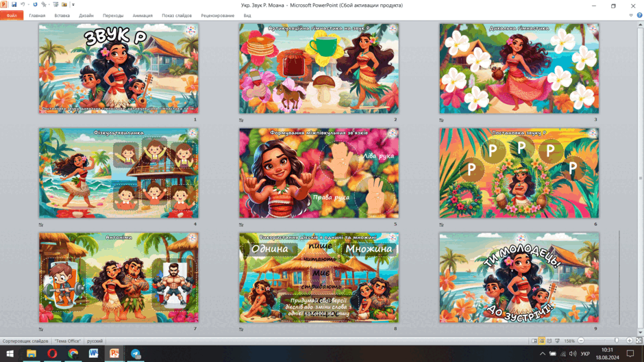The width and height of the screenshot is (644, 362).
Task: Click the animation star icon under slide 4
Action: click(x=41, y=225)
